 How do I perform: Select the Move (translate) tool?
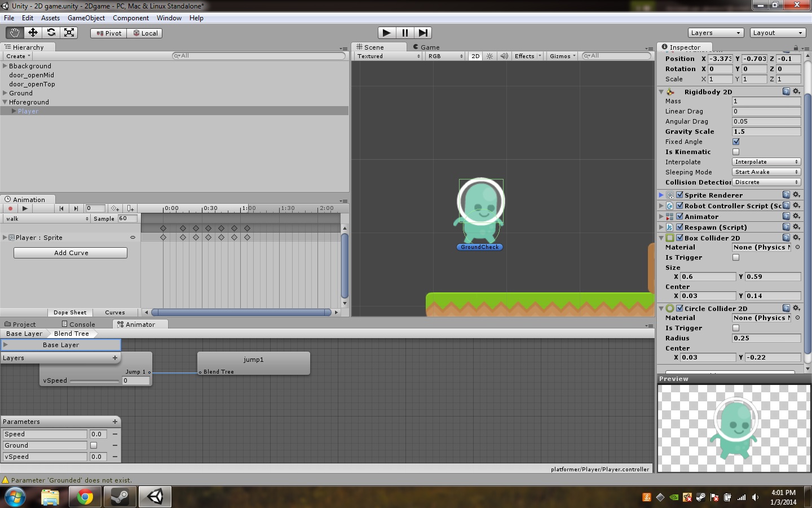[33, 33]
